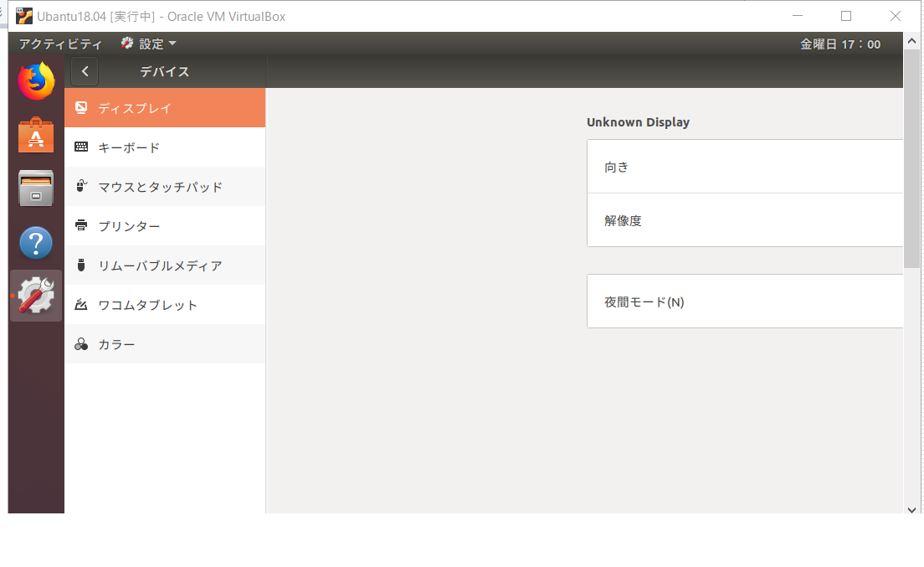Go back with the arrow beside デバイス
924x567 pixels.
tap(85, 71)
